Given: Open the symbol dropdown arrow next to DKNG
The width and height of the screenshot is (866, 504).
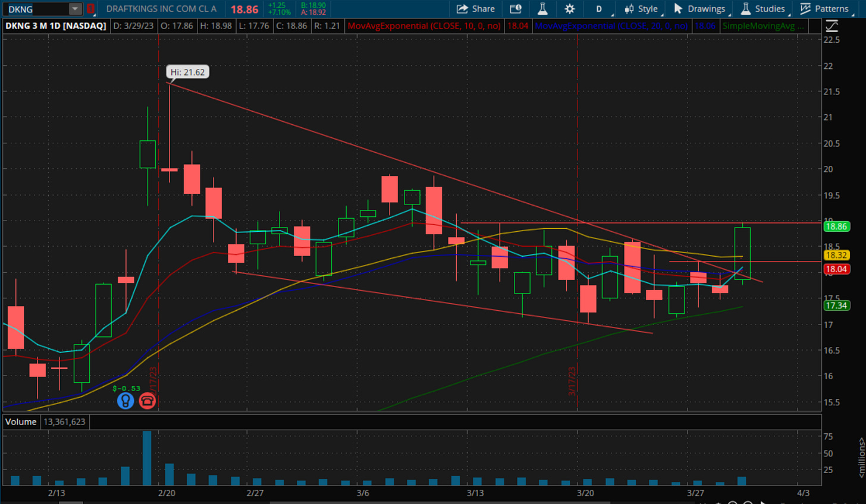Looking at the screenshot, I should [x=75, y=9].
